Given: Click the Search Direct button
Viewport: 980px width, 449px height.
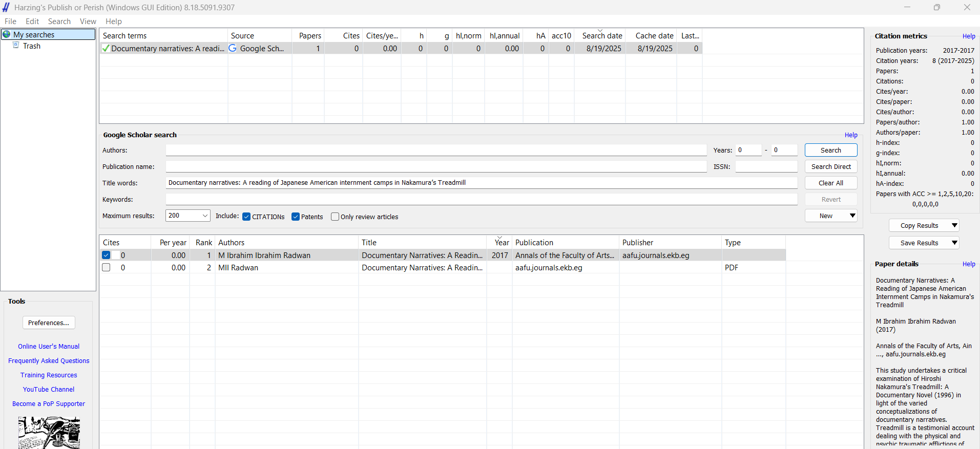Looking at the screenshot, I should click(x=830, y=166).
